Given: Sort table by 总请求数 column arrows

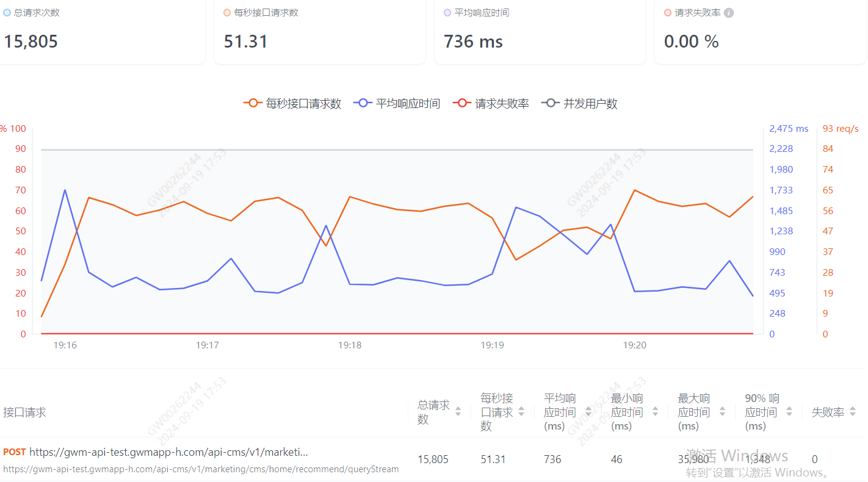Looking at the screenshot, I should click(x=458, y=412).
